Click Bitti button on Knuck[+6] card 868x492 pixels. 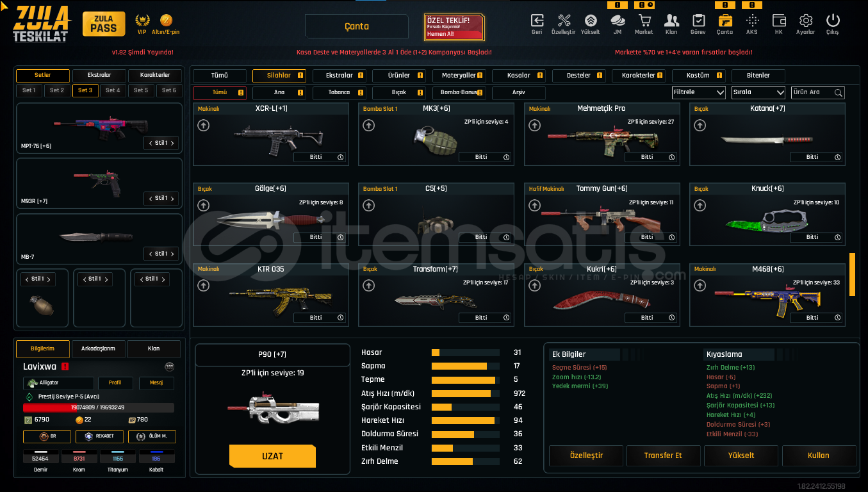(x=816, y=237)
